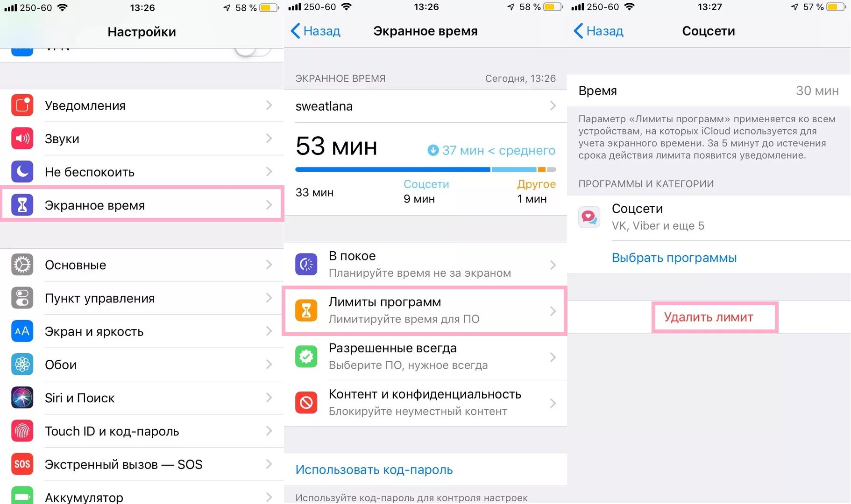Tap the Лимиты программ orange hourglass icon
Viewport: 851px width, 504px height.
pos(306,310)
